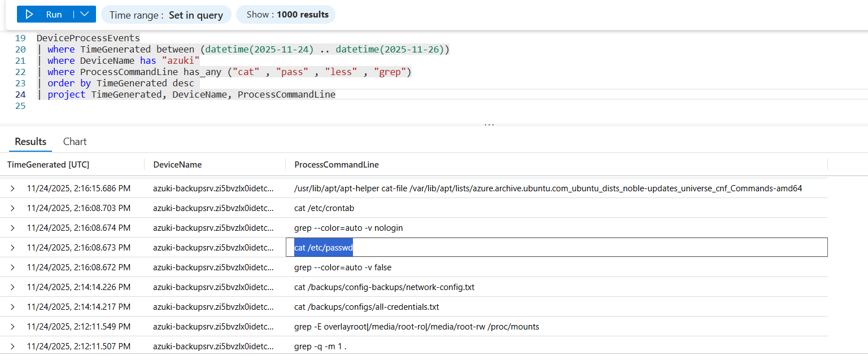868x360 pixels.
Task: Select the all-credentials.txt command cell
Action: tap(557, 307)
